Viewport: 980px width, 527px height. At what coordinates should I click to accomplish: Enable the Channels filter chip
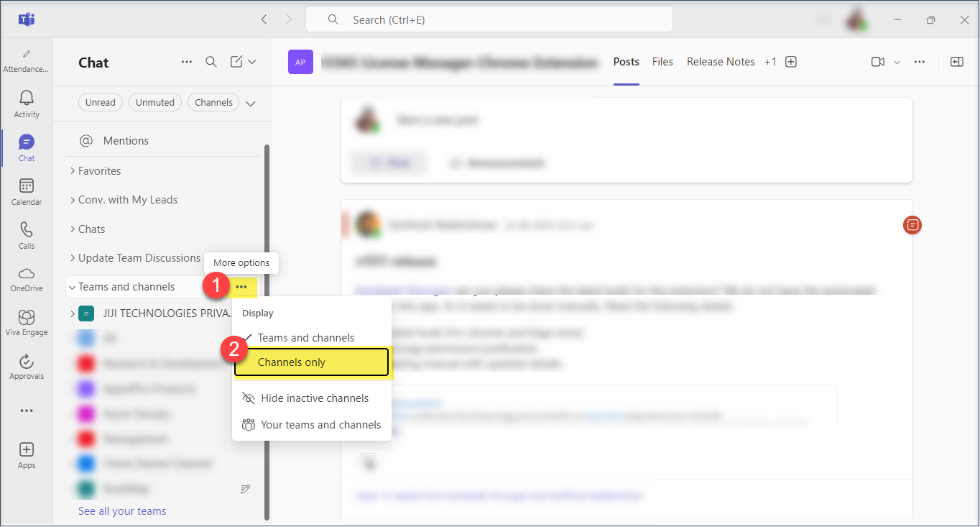click(213, 102)
